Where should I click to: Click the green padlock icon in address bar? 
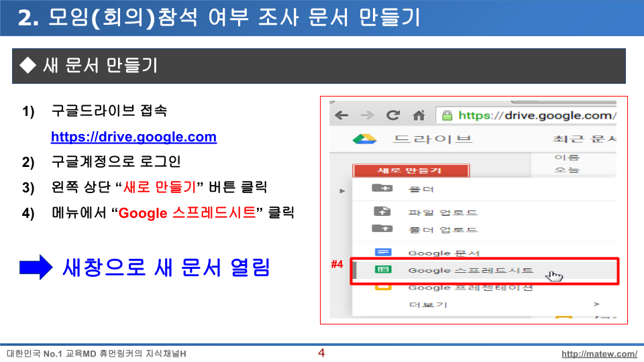click(447, 116)
